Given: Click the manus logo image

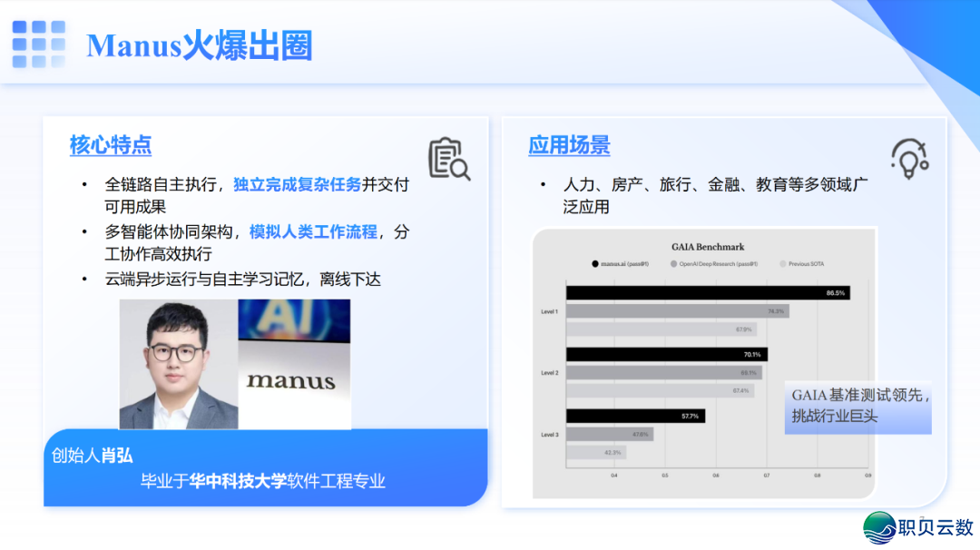Looking at the screenshot, I should point(294,365).
